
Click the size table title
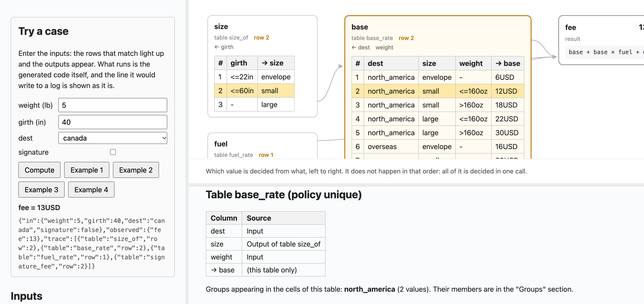coord(221,27)
